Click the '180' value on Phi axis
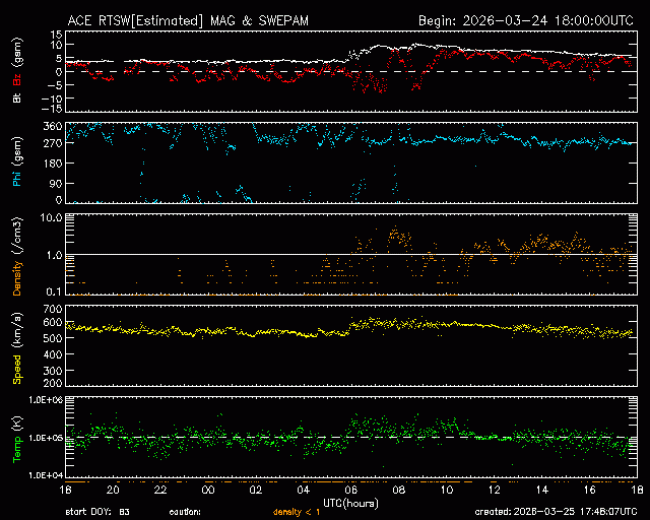650x520 pixels. (x=53, y=163)
